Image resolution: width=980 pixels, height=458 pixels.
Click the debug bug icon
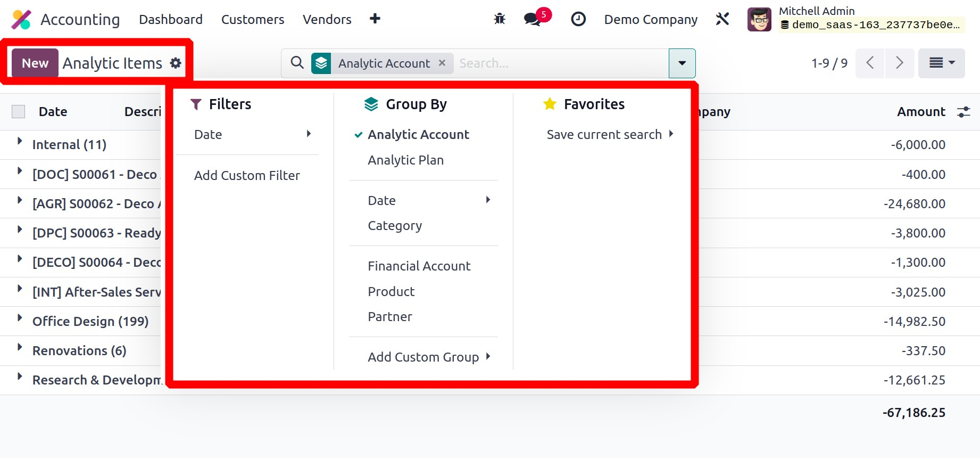click(499, 19)
